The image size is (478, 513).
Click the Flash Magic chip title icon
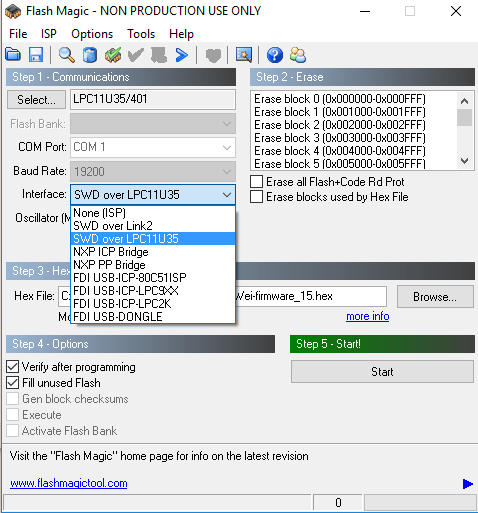point(13,11)
